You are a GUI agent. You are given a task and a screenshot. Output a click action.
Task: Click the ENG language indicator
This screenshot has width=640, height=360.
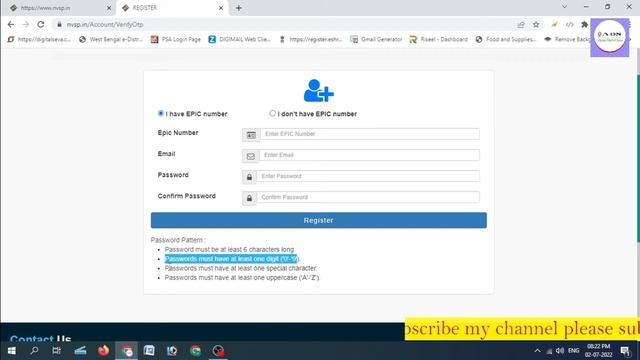coord(573,351)
